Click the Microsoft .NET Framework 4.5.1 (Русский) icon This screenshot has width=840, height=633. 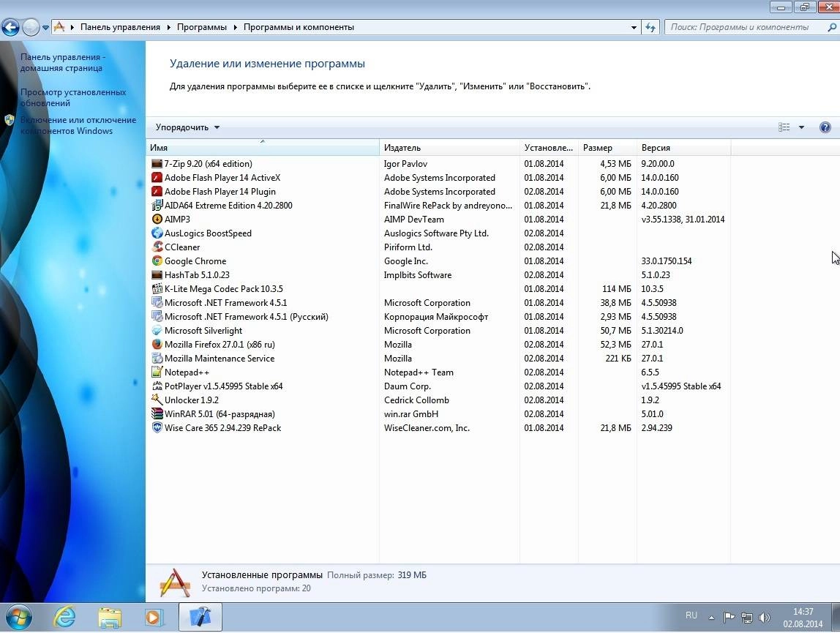click(x=157, y=317)
